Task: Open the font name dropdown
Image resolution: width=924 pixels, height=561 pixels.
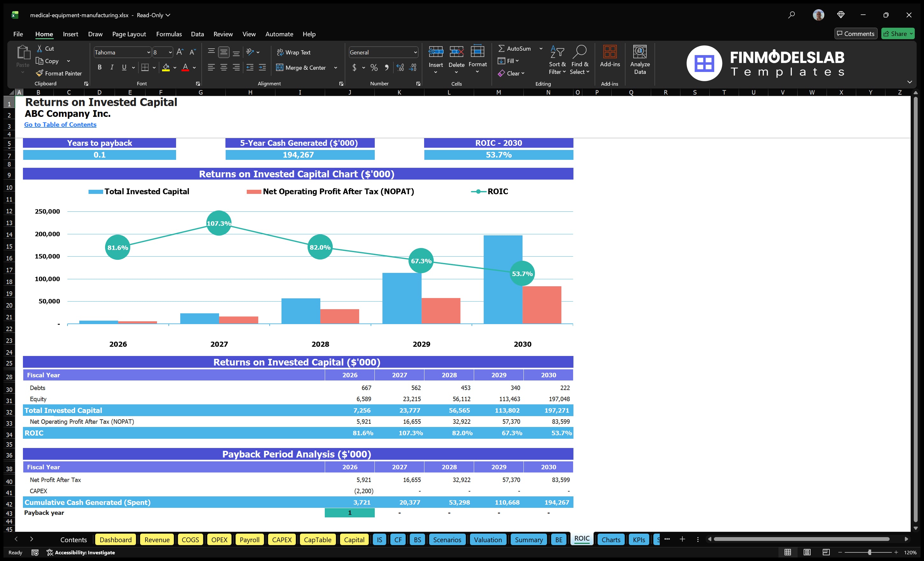Action: pyautogui.click(x=148, y=52)
